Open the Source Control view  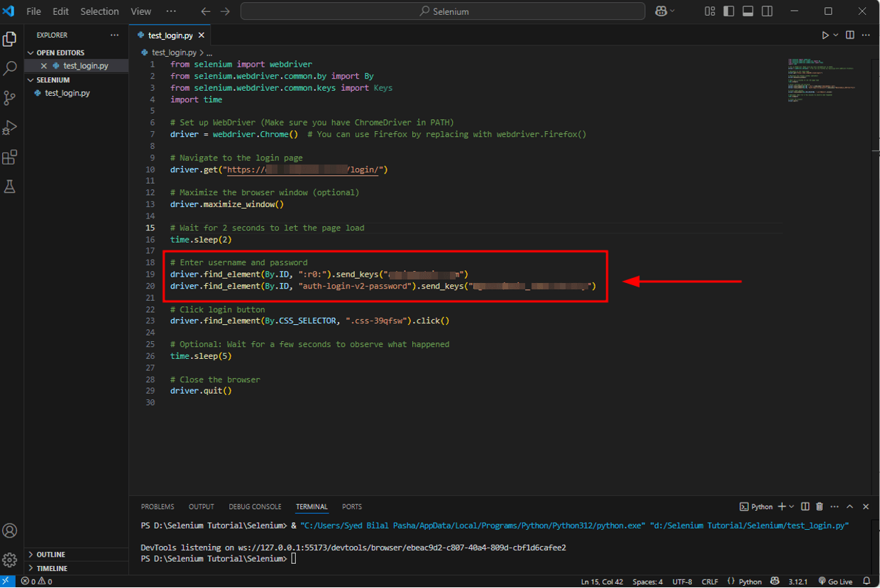[10, 98]
